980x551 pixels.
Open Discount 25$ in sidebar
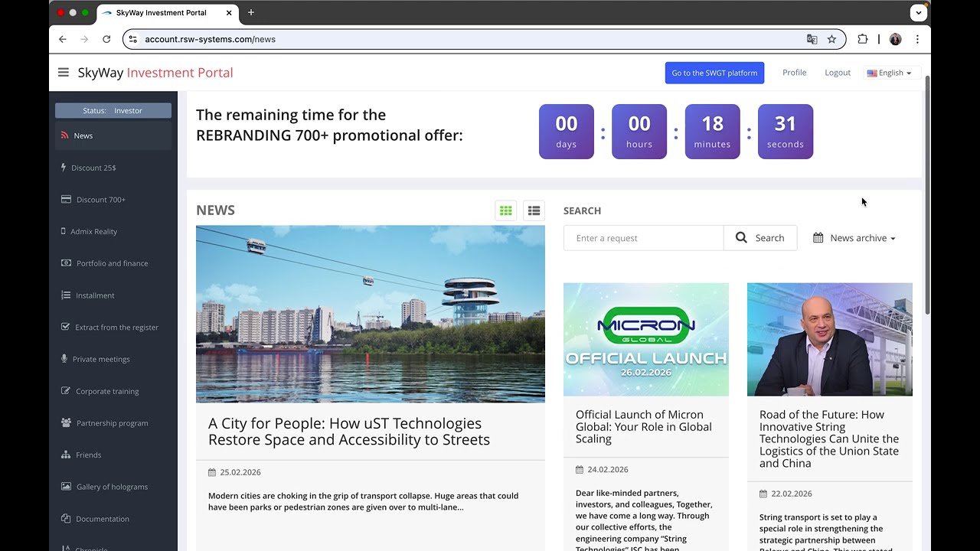pos(113,168)
